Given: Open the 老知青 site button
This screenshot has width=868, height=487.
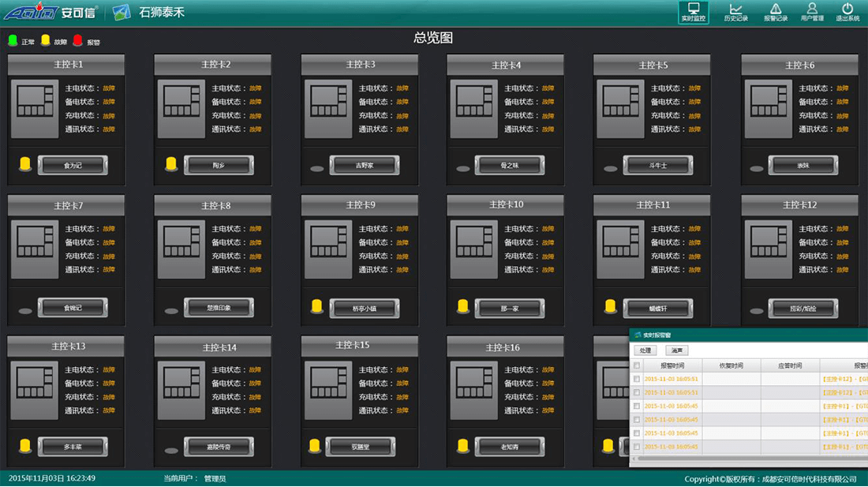Looking at the screenshot, I should click(x=509, y=447).
